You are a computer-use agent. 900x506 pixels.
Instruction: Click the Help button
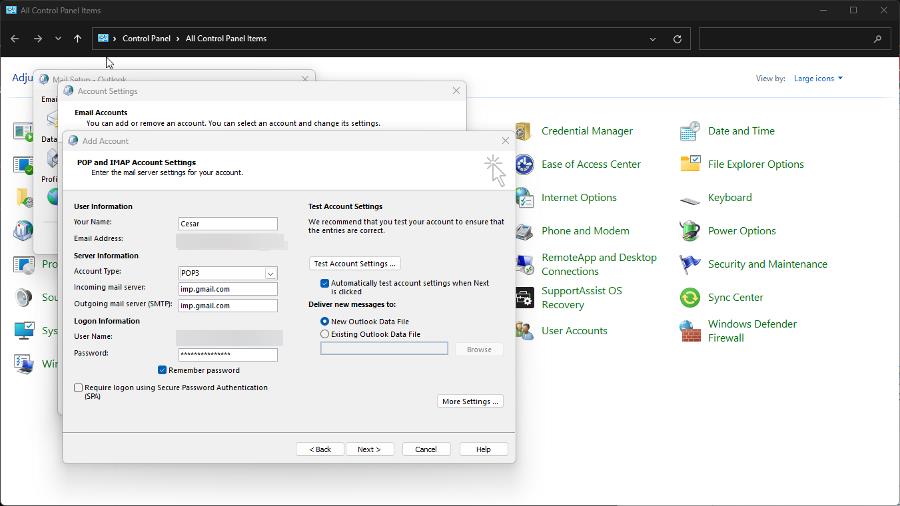(483, 449)
